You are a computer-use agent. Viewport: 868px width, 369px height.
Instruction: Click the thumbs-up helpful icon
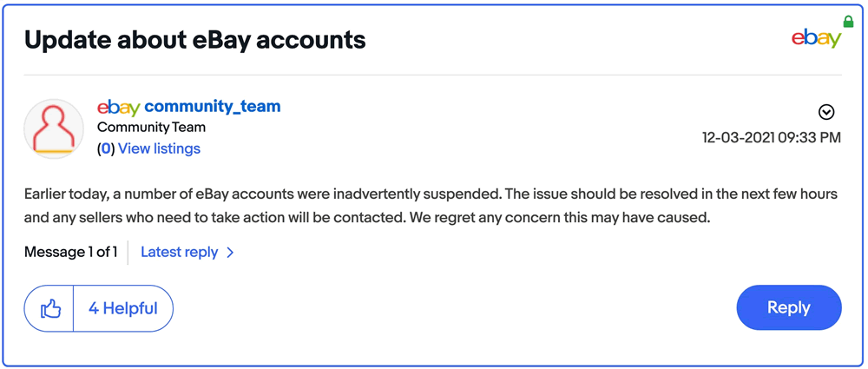click(x=50, y=308)
